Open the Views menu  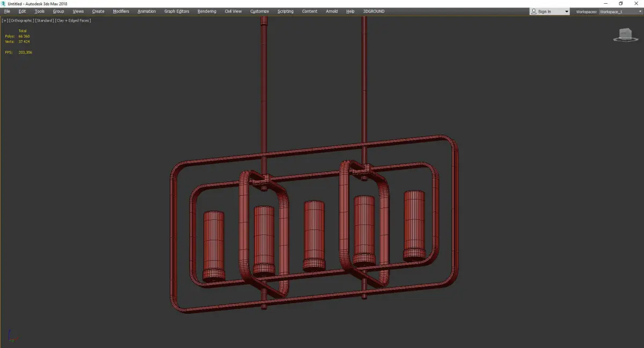(78, 11)
